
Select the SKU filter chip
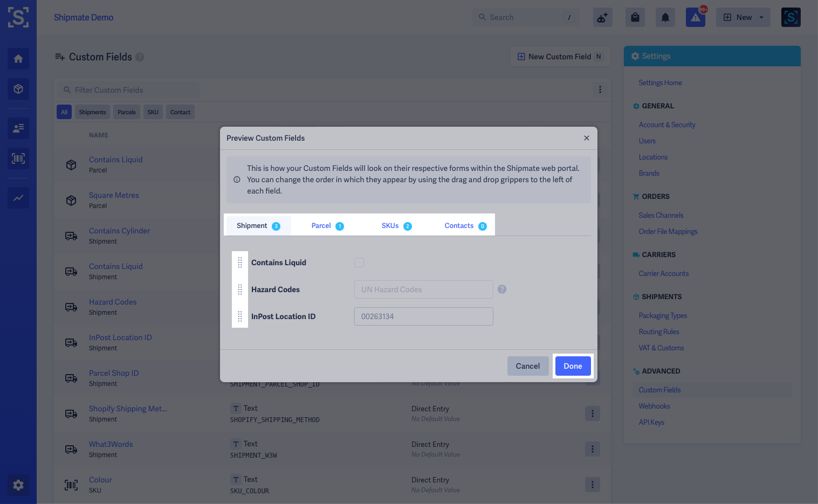[x=153, y=112]
